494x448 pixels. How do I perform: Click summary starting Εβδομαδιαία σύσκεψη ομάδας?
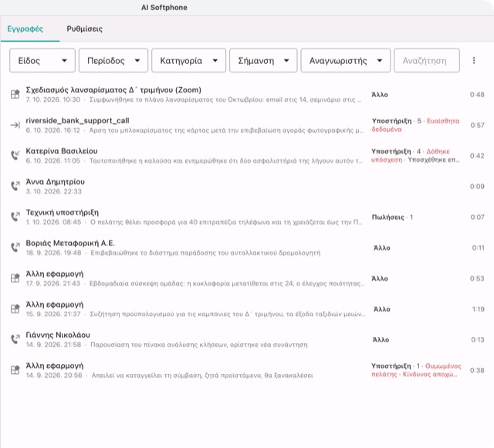pos(227,284)
